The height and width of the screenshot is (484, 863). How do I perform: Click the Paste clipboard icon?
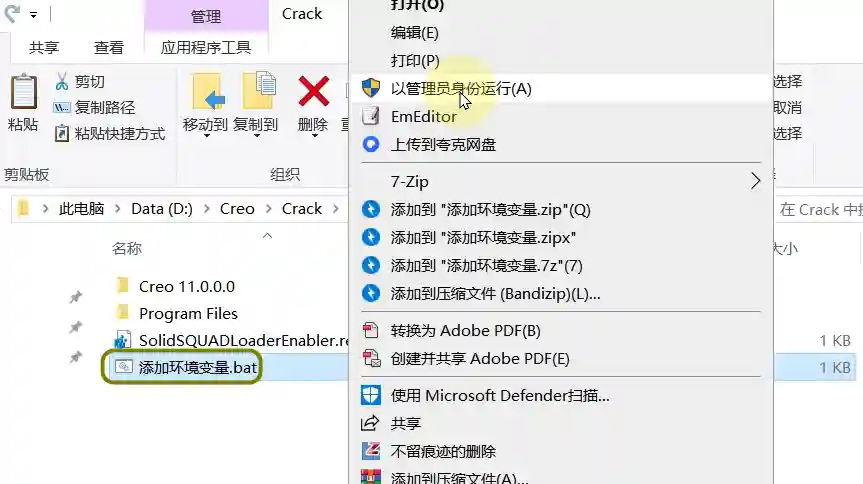(x=24, y=91)
